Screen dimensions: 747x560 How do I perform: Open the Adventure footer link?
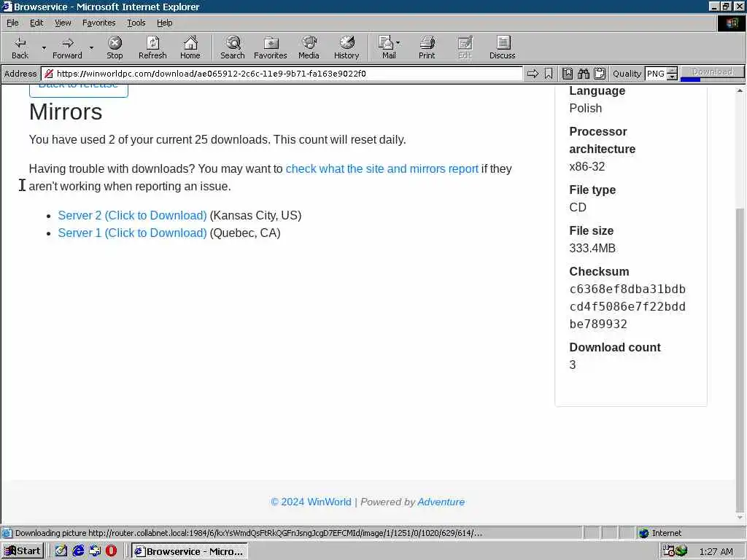(x=441, y=502)
